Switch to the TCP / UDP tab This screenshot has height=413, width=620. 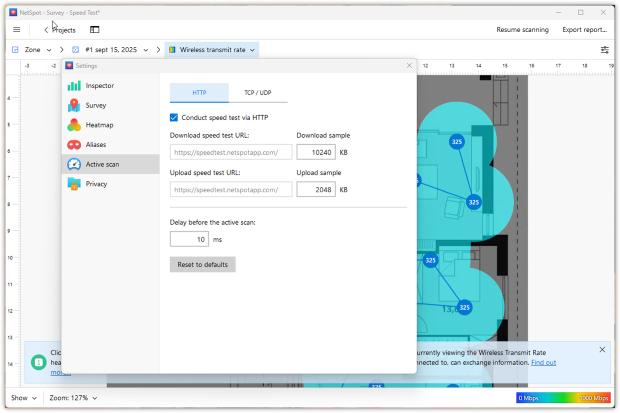pyautogui.click(x=259, y=92)
